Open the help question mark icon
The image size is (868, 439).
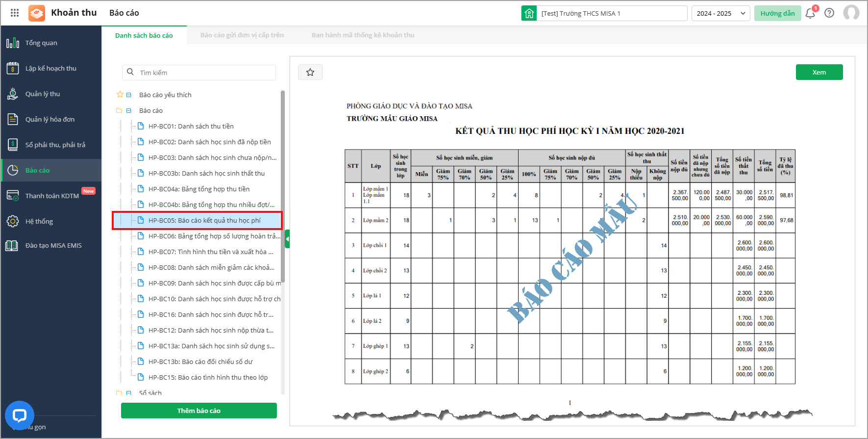(829, 13)
